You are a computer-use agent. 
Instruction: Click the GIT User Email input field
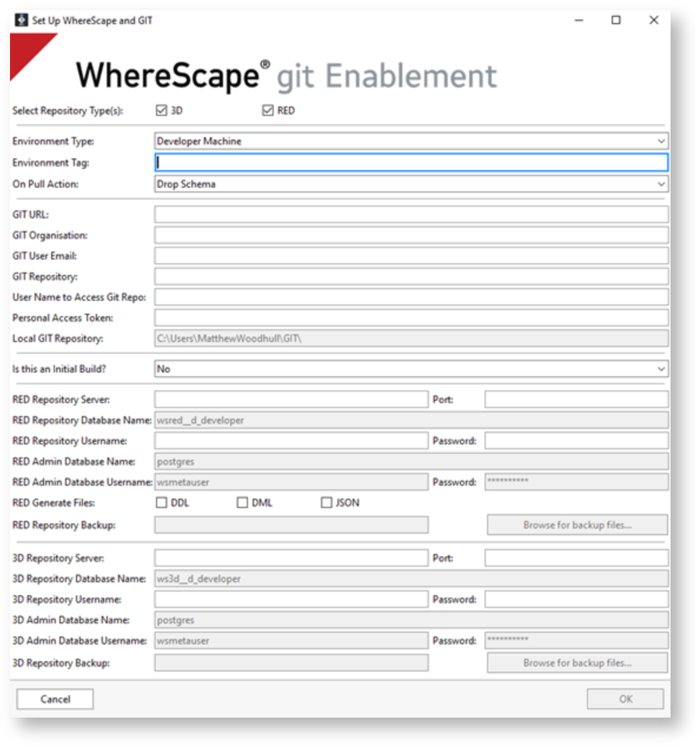click(x=412, y=255)
